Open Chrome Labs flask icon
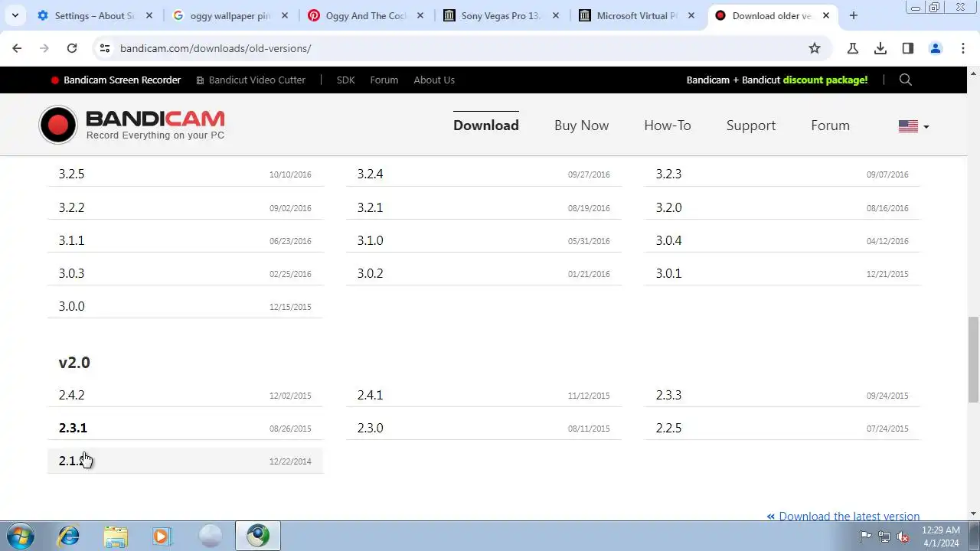Viewport: 980px width, 551px height. click(853, 48)
